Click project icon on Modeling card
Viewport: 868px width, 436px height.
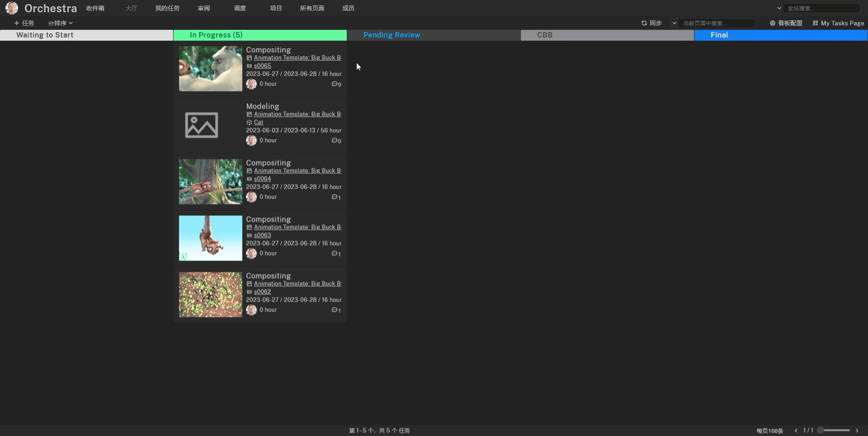pyautogui.click(x=249, y=114)
